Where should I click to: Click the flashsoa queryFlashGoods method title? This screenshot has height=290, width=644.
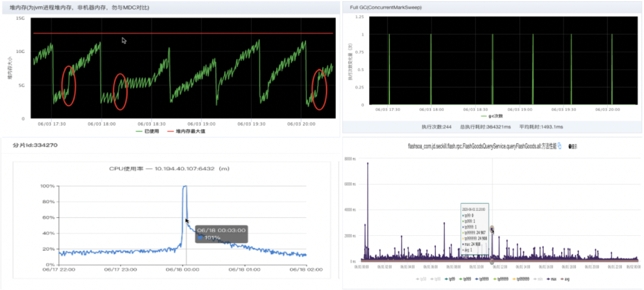click(x=481, y=146)
